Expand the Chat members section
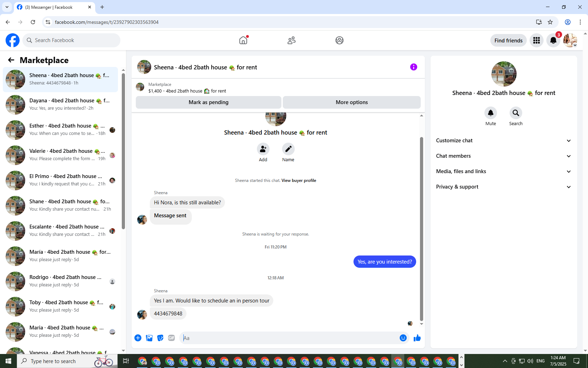588x368 pixels. (x=504, y=156)
